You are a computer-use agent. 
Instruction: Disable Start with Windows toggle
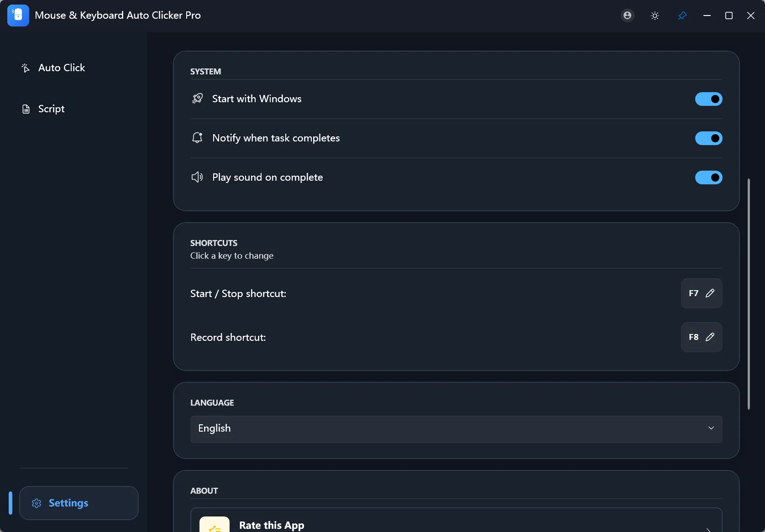tap(708, 99)
